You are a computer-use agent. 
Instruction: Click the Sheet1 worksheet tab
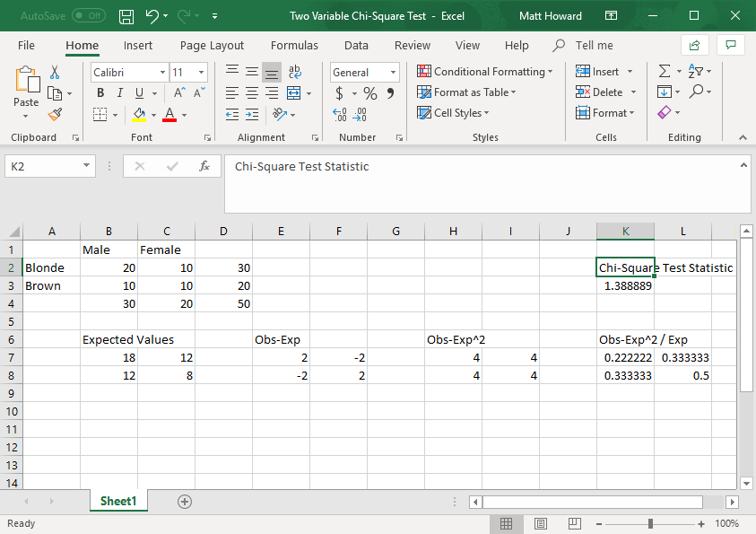[x=118, y=501]
